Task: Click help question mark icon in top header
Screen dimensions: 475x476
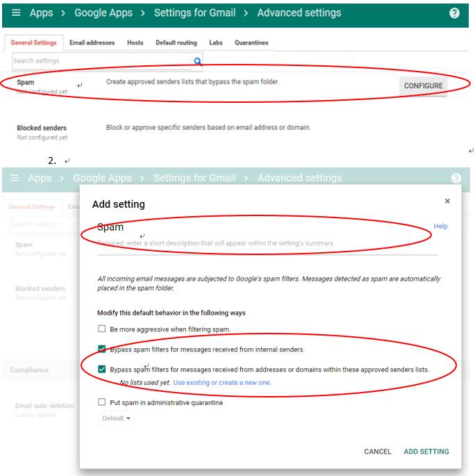Action: (x=454, y=13)
